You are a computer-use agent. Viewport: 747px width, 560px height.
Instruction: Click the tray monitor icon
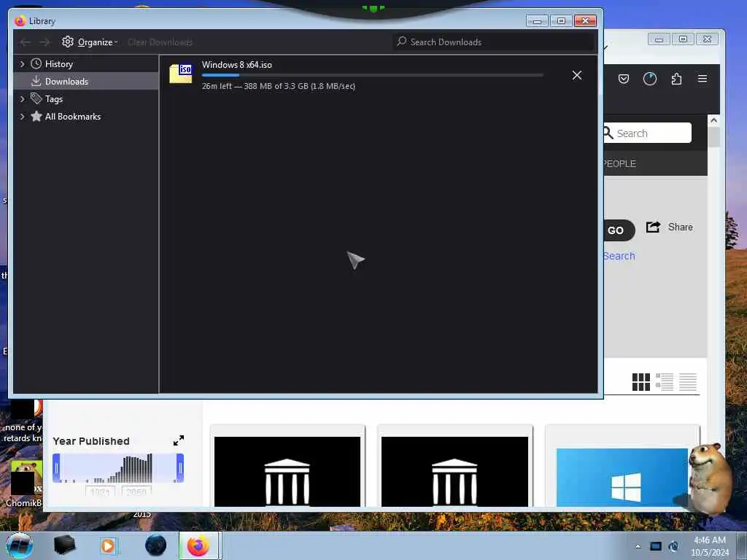[656, 546]
